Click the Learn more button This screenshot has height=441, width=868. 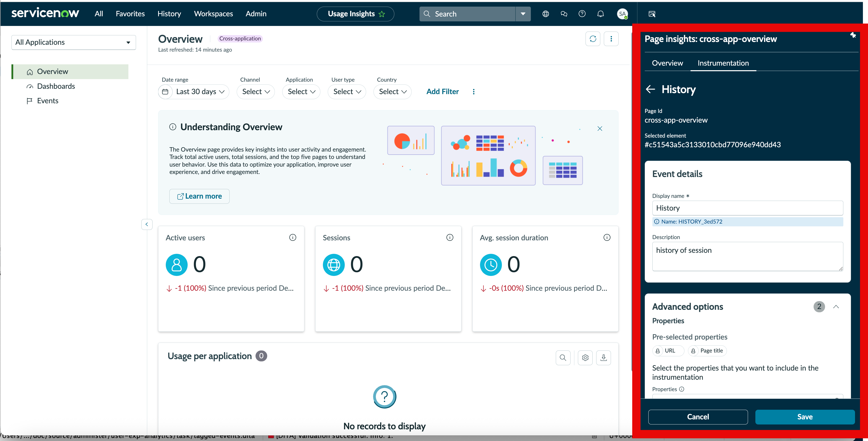[x=200, y=196]
